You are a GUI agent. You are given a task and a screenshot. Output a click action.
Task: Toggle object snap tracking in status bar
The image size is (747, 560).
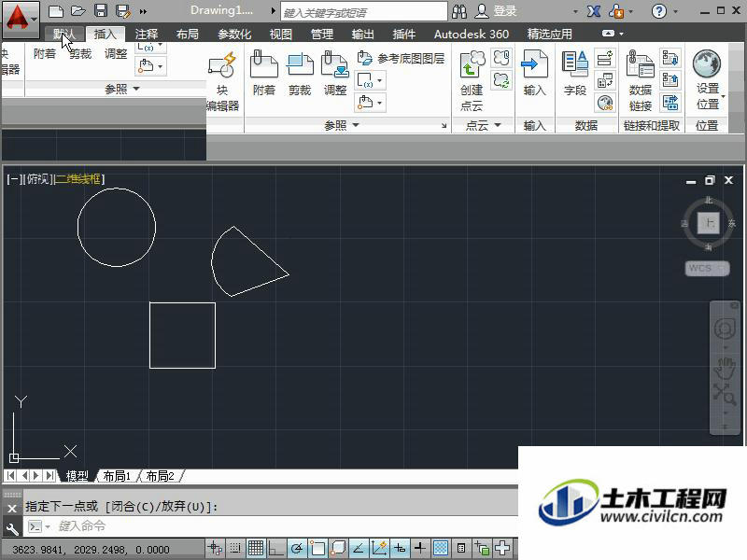point(359,548)
